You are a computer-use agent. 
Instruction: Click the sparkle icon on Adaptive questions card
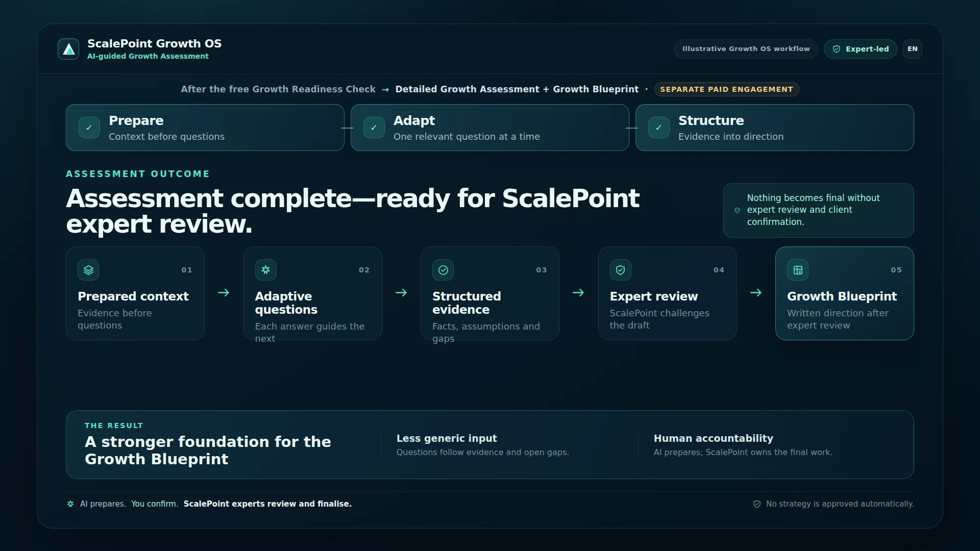coord(266,270)
